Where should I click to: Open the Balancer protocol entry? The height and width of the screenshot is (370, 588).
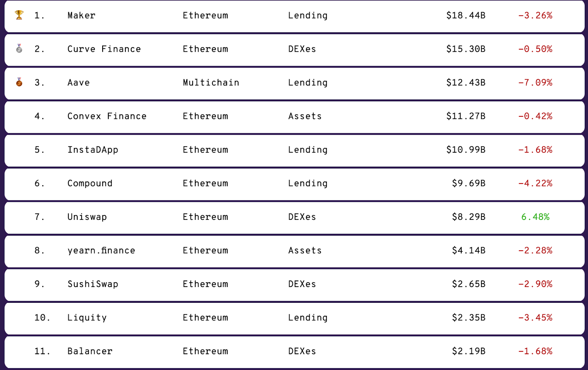click(90, 351)
